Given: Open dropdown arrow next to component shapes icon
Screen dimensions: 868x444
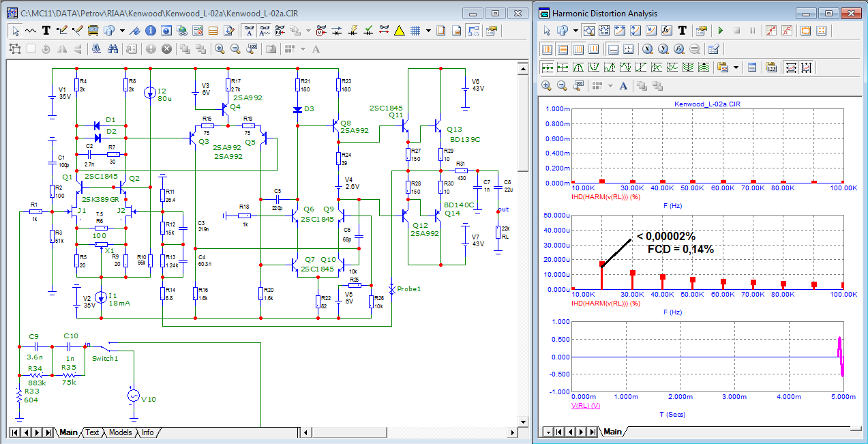Looking at the screenshot, I should pyautogui.click(x=122, y=31).
